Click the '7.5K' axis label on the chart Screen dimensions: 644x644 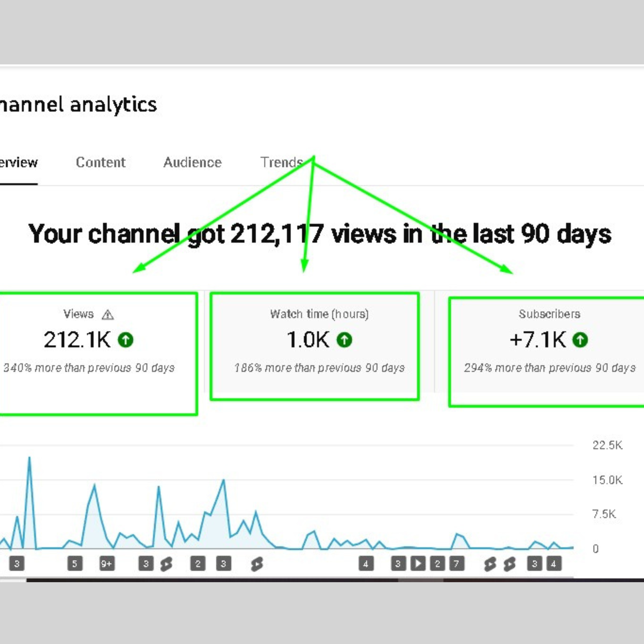[604, 514]
